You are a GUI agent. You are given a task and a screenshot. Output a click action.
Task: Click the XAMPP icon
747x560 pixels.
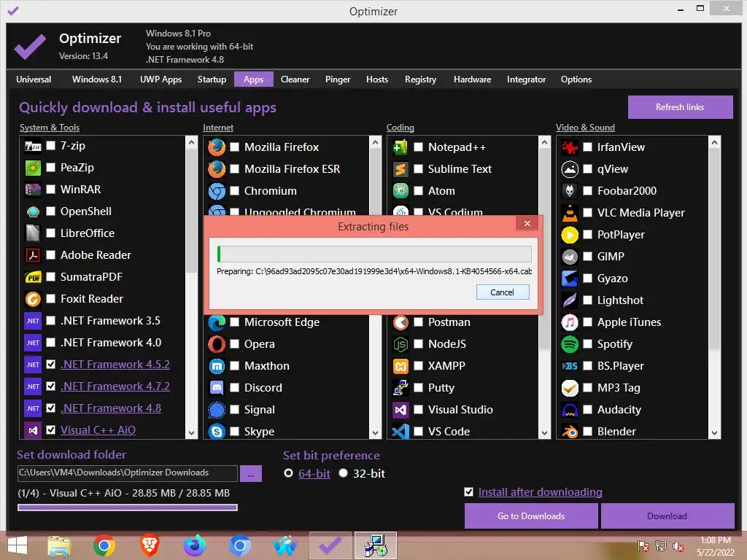click(x=400, y=366)
